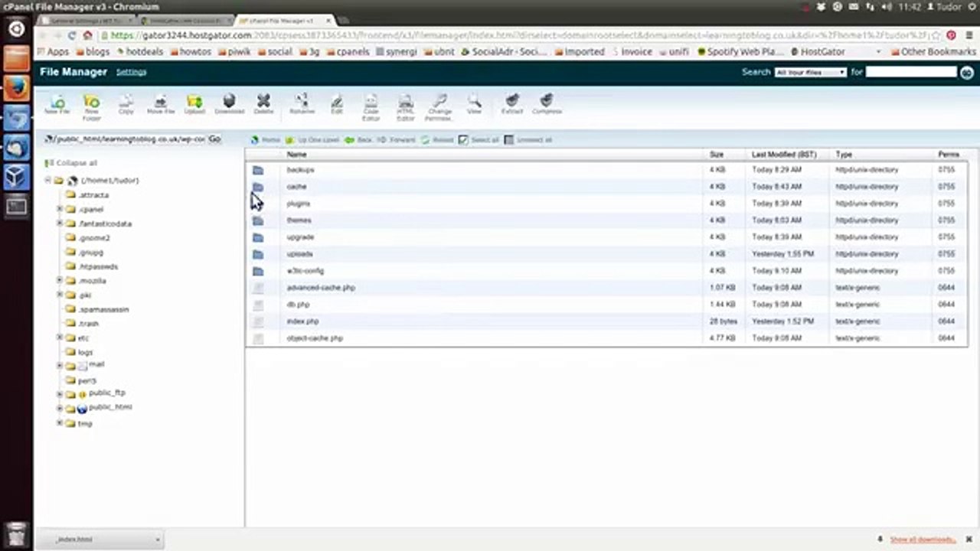Expand the .cpanel folder node
Image resolution: width=980 pixels, height=551 pixels.
pos(60,209)
